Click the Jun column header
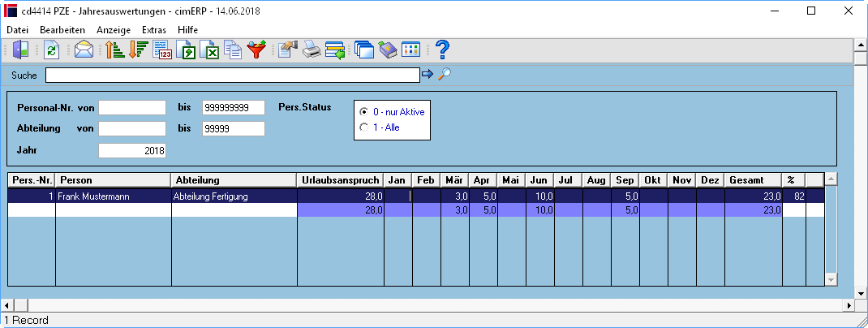Image resolution: width=868 pixels, height=328 pixels. [x=539, y=180]
